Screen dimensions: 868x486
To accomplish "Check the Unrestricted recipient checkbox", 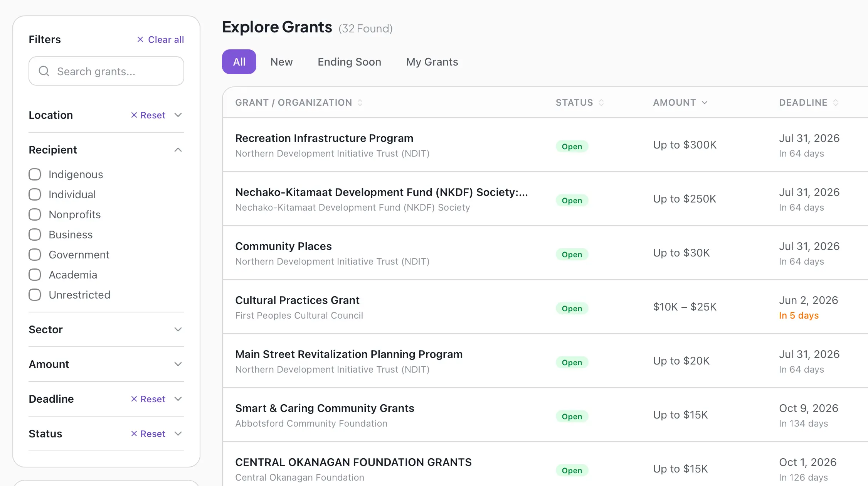I will pyautogui.click(x=35, y=295).
